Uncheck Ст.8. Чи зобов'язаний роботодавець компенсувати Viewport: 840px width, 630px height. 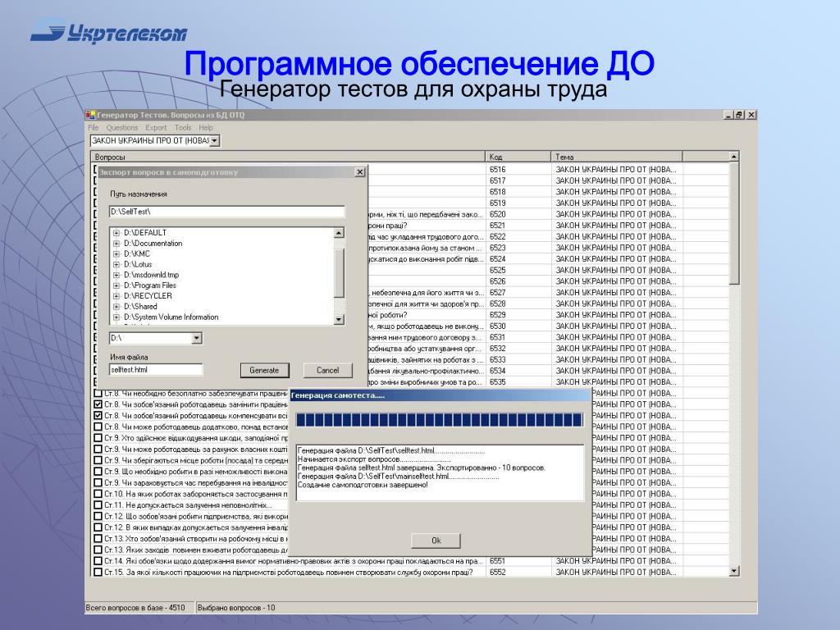click(x=98, y=416)
